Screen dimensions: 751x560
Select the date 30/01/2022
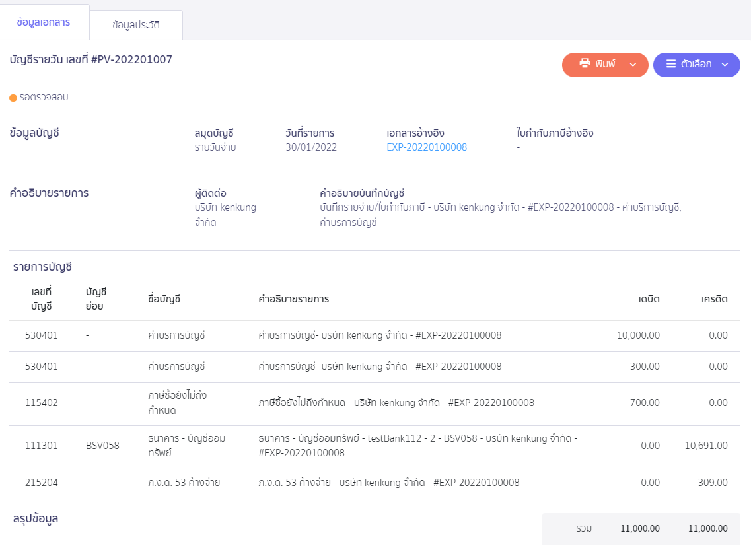click(311, 147)
